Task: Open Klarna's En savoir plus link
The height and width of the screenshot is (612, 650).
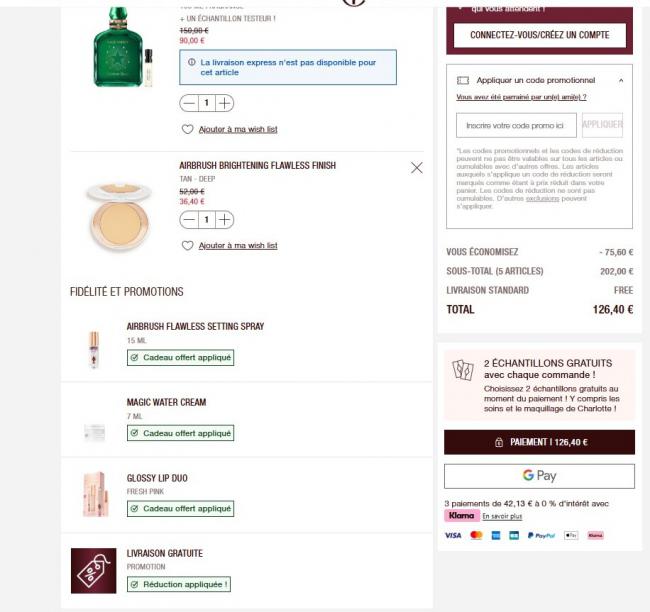Action: tap(502, 517)
